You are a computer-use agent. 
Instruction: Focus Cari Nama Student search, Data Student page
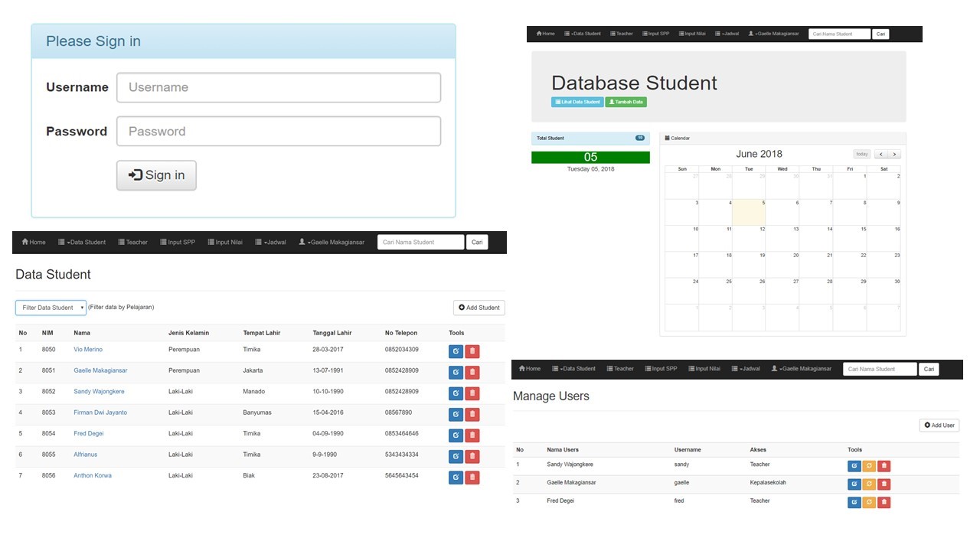point(421,243)
